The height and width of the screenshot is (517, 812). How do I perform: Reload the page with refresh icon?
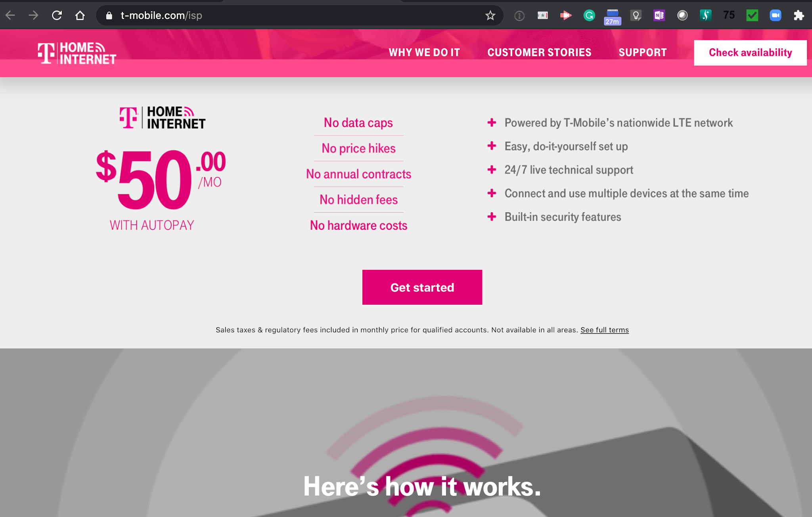(57, 15)
